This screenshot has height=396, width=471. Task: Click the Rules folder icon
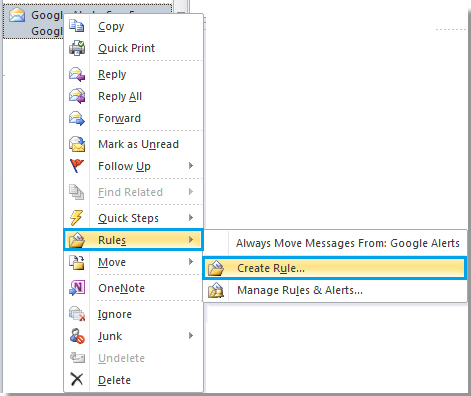pos(77,240)
